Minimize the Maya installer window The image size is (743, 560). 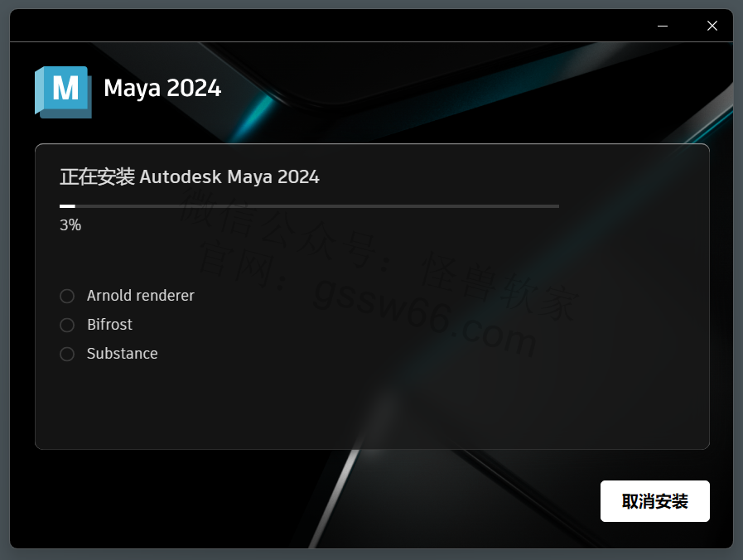663,26
